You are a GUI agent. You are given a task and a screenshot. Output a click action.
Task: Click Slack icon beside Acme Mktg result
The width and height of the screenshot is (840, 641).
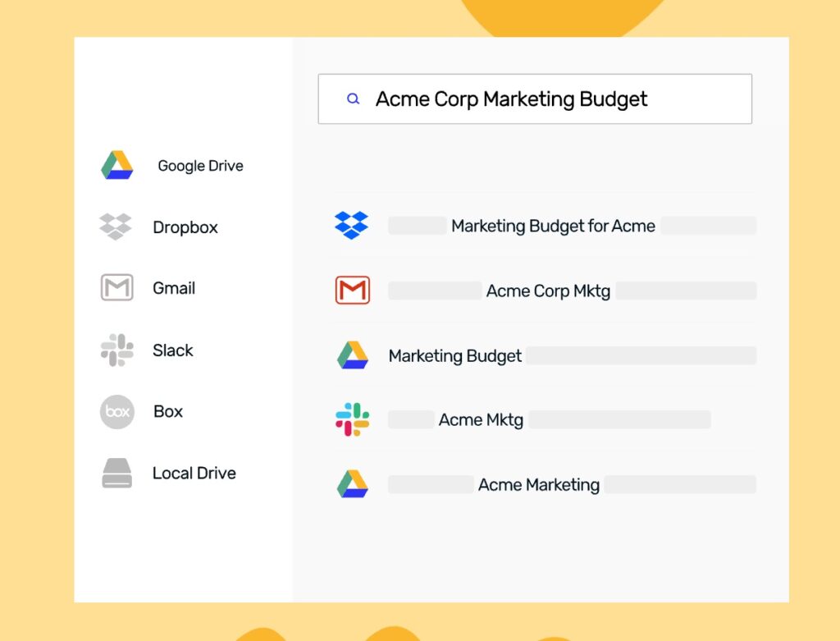[352, 419]
